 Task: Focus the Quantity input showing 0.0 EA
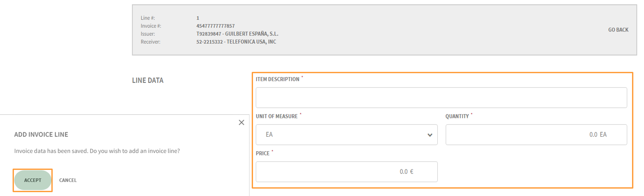coord(536,134)
